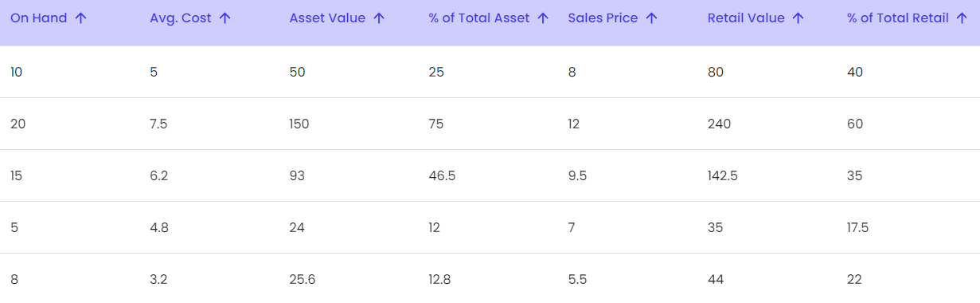Click the Asset Value header label
980x303 pixels.
click(327, 18)
